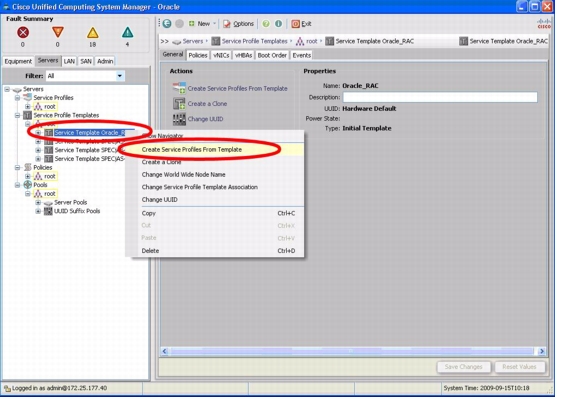Click the UUID Suffix Pools tree icon
The image size is (573, 407).
[48, 211]
